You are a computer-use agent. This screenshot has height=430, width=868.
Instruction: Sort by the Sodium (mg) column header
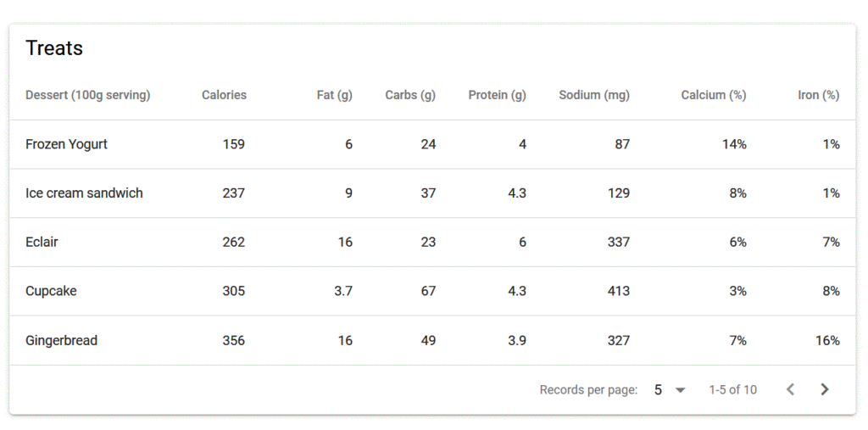click(594, 95)
